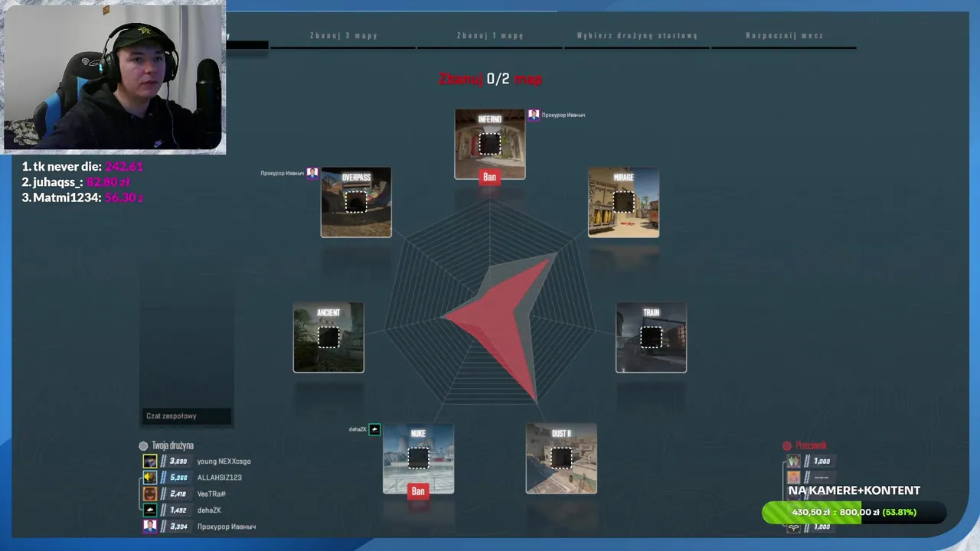Open the 'Zbanuj 1 mapę' step

coord(490,36)
